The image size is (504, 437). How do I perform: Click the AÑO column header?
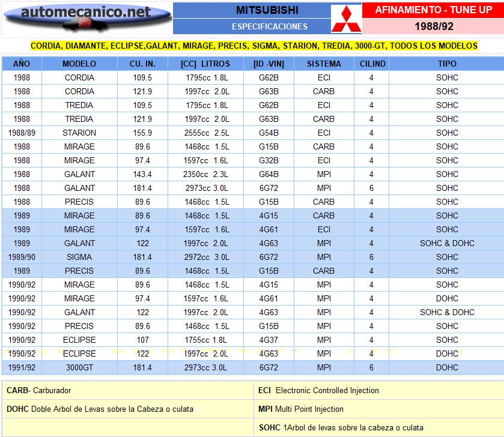[22, 64]
